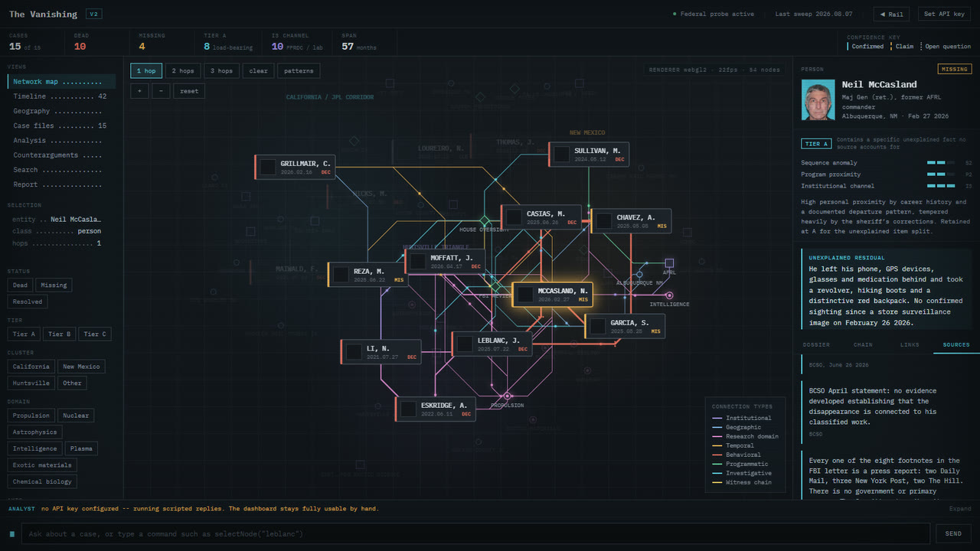Click the Rail button
The height and width of the screenshot is (551, 980).
tap(891, 15)
